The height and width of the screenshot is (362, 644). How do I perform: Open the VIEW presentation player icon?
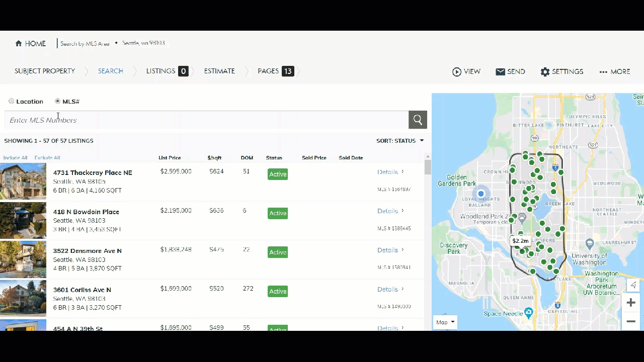pyautogui.click(x=457, y=71)
